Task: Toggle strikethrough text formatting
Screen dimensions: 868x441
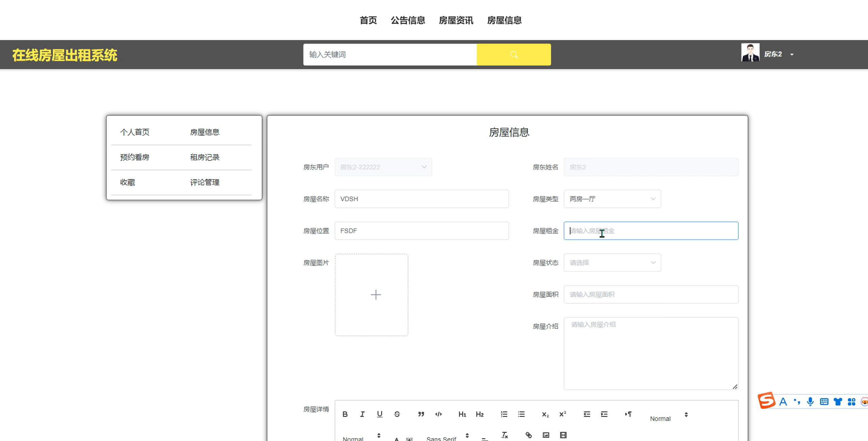Action: pos(397,414)
